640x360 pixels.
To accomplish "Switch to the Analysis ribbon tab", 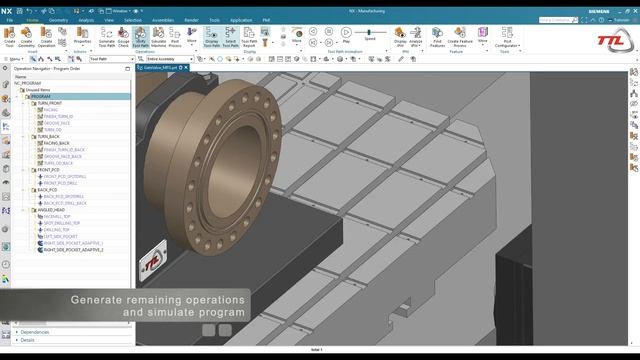I will (x=86, y=20).
